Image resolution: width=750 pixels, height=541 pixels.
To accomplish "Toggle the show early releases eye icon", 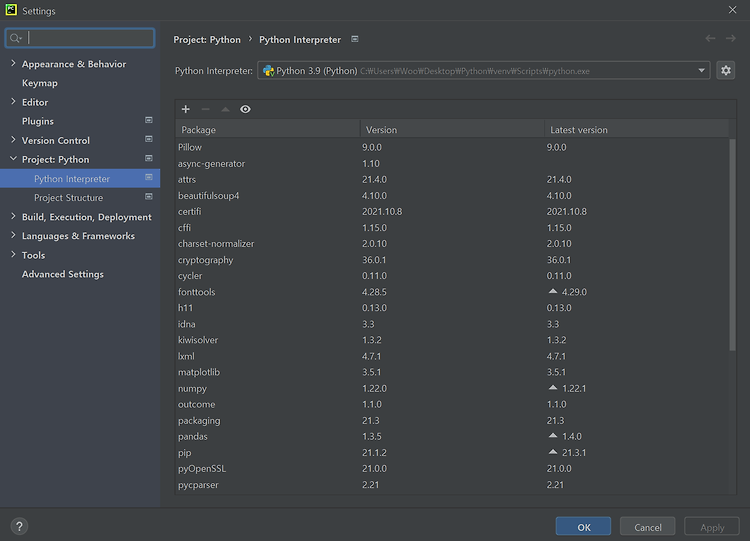I will pos(245,109).
